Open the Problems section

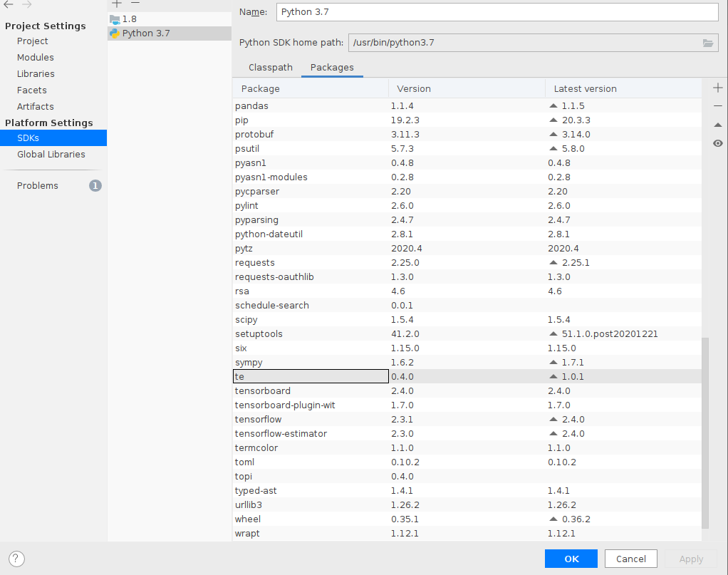pyautogui.click(x=38, y=186)
